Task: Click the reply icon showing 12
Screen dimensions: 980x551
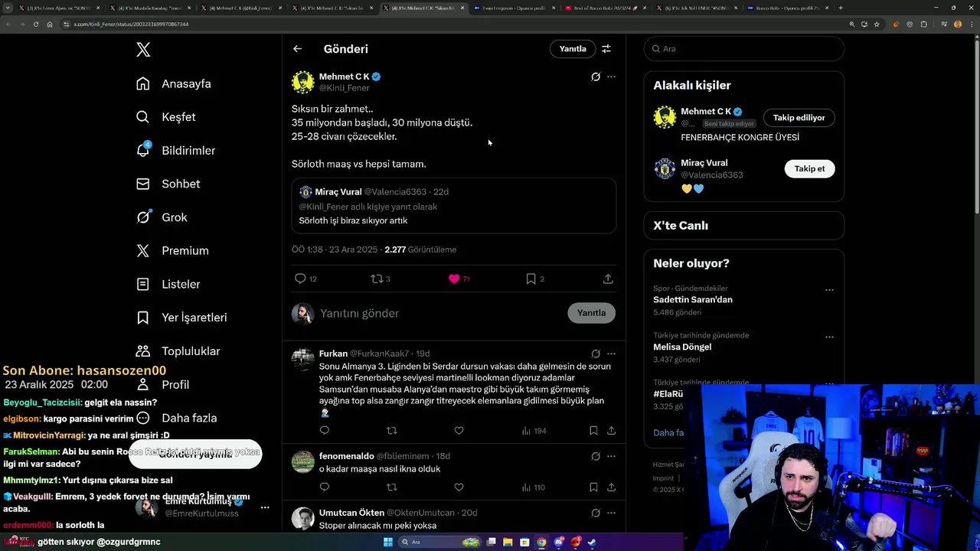Action: (300, 279)
